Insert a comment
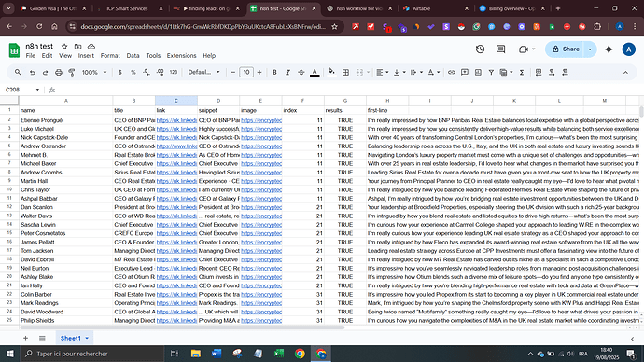Viewport: 644px width, 362px height. point(465,72)
